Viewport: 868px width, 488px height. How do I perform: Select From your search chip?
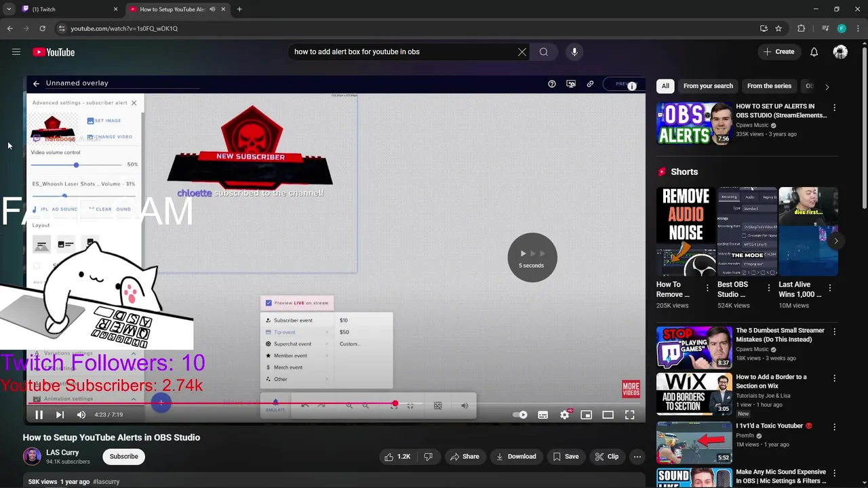[x=708, y=86]
